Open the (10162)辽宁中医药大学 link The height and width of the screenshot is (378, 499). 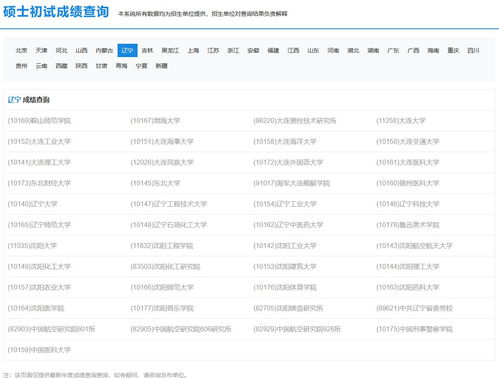(288, 225)
